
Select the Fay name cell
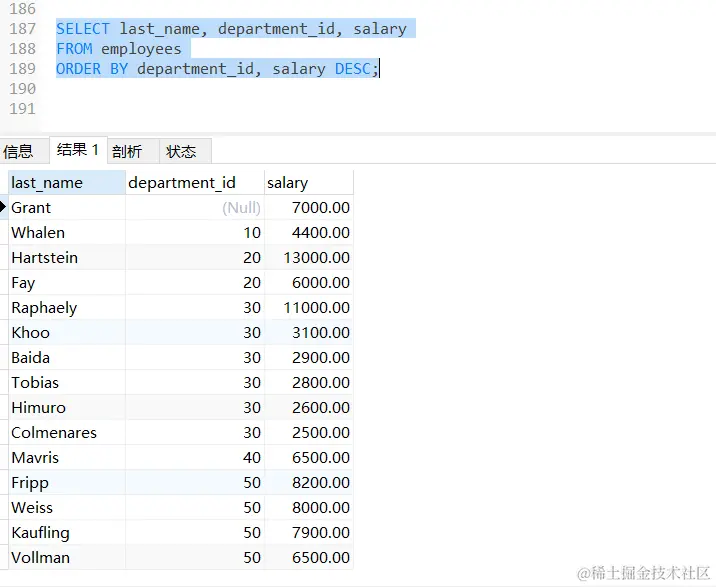click(67, 283)
